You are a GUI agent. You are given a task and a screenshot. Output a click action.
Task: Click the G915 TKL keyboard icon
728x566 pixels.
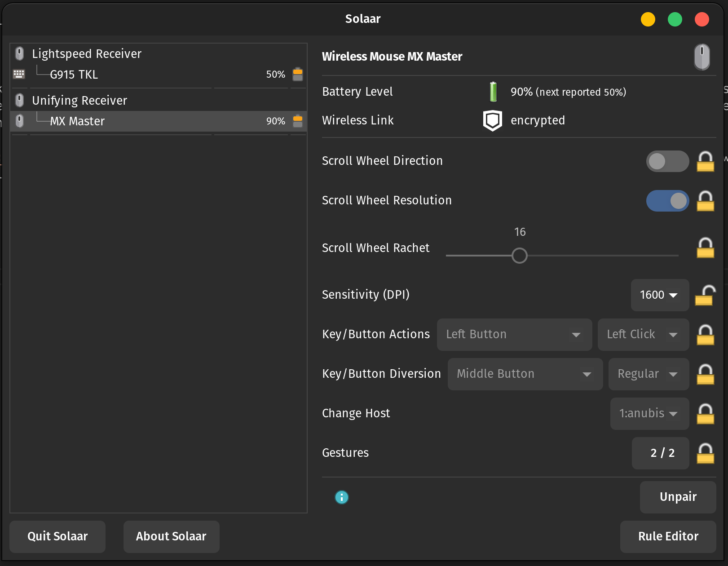tap(19, 74)
